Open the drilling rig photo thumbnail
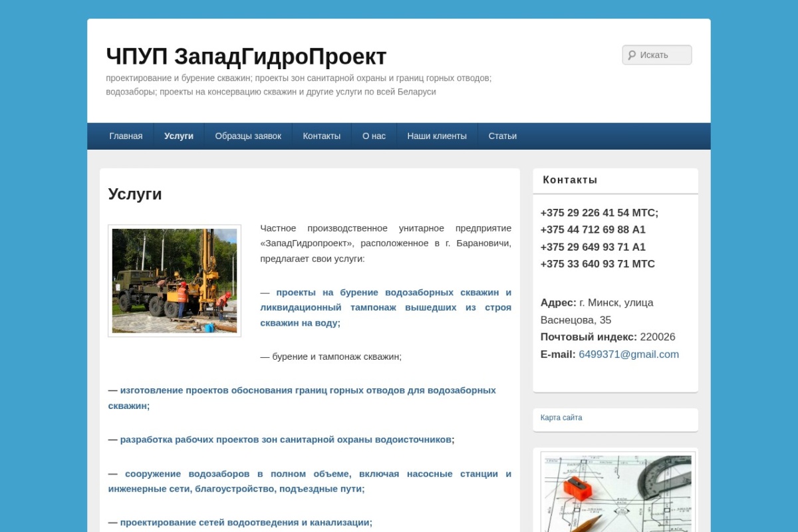Viewport: 798px width, 532px height. (174, 281)
